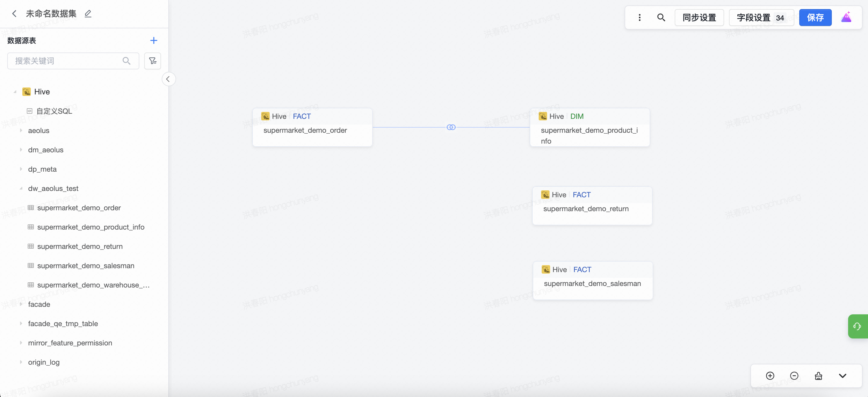
Task: Select the 自定义SQL item
Action: (x=54, y=111)
